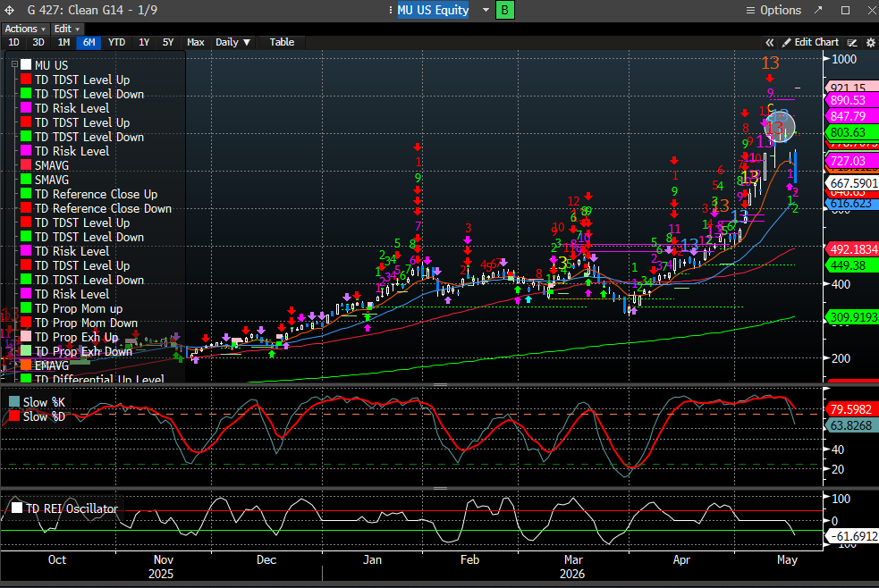The image size is (879, 588).
Task: Select the 1D range tab
Action: [x=13, y=43]
